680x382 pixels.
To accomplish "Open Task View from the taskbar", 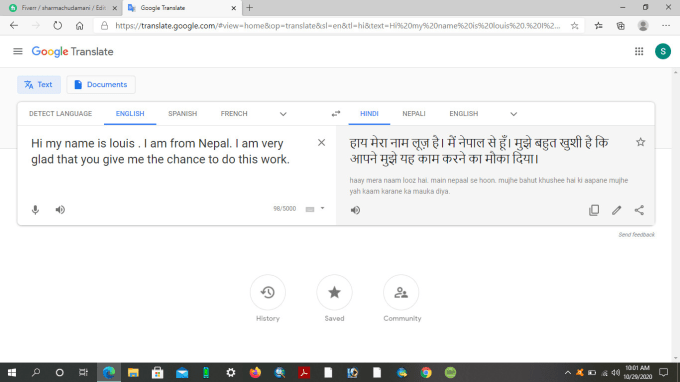I will tap(83, 372).
